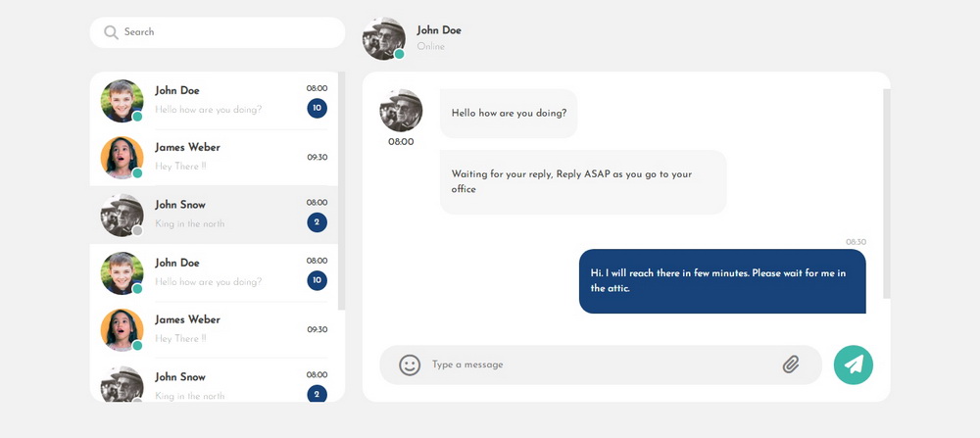The height and width of the screenshot is (438, 980).
Task: Click the paperclip attachment icon
Action: (x=791, y=365)
